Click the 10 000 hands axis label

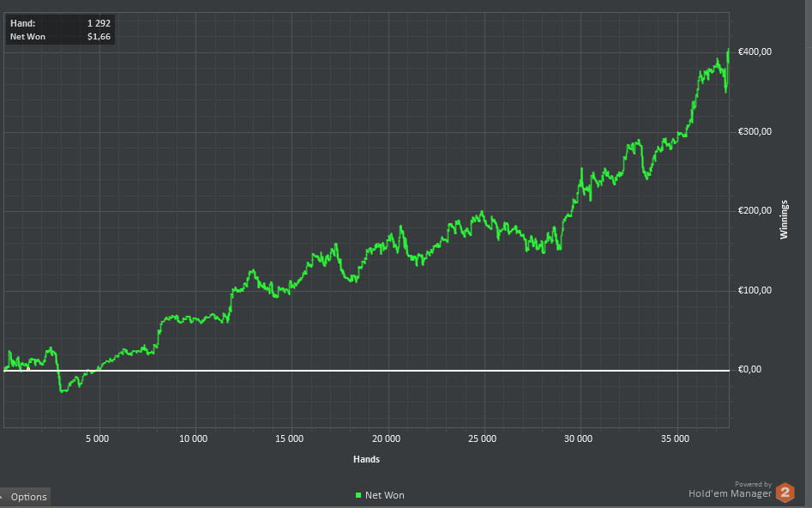click(193, 438)
